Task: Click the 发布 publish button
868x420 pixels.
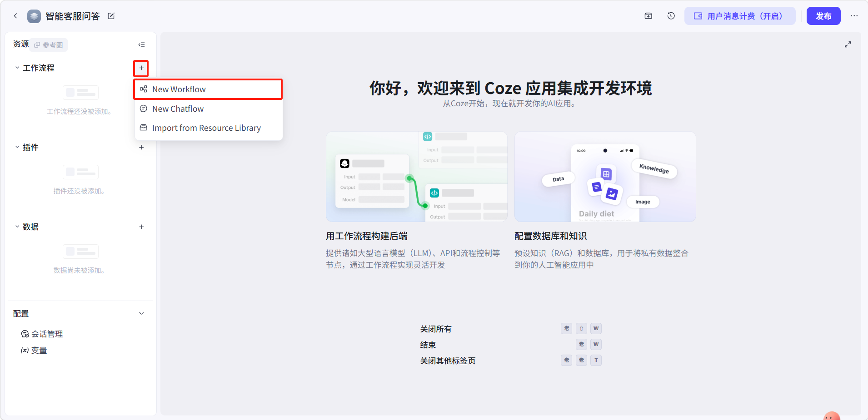Action: click(823, 16)
